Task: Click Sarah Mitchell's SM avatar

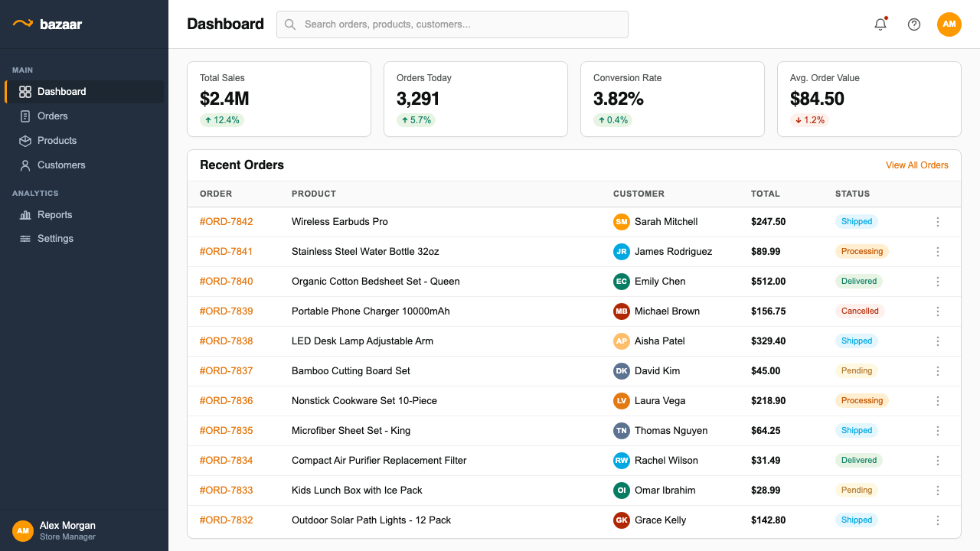Action: pos(622,222)
